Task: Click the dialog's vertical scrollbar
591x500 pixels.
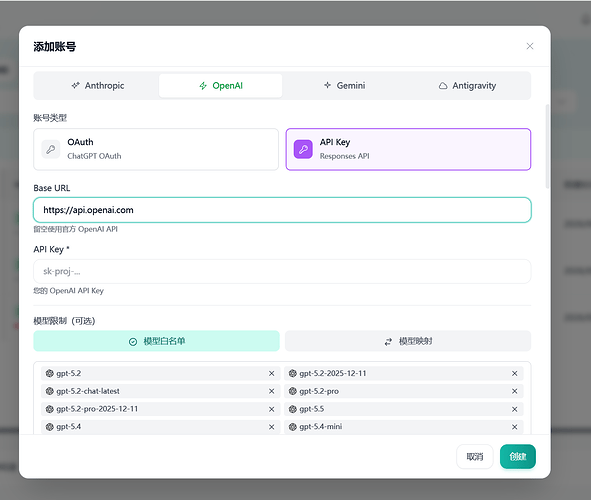Action: pos(547,146)
